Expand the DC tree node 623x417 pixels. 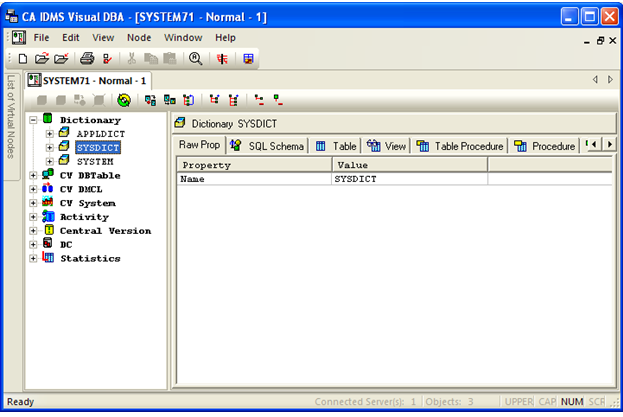pyautogui.click(x=33, y=245)
